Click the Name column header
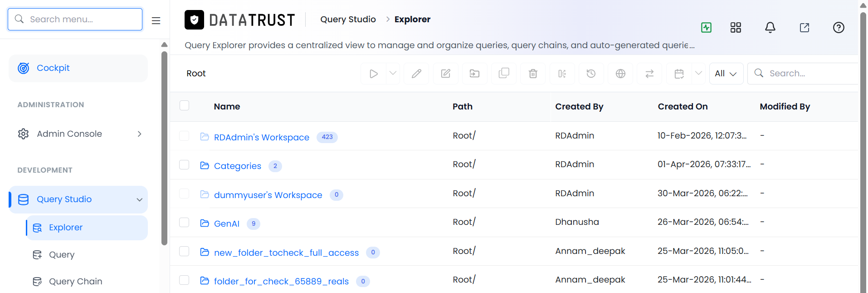The image size is (868, 293). (x=227, y=107)
